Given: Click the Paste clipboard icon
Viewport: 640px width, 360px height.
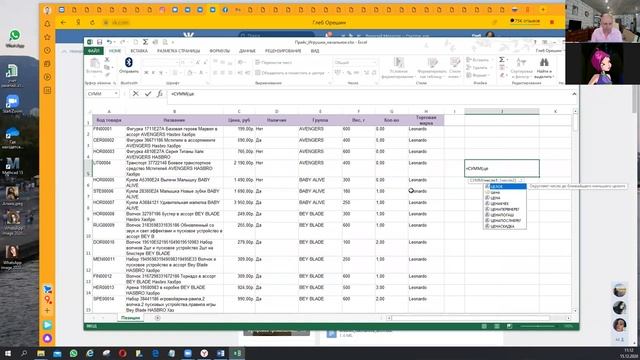Looking at the screenshot, I should pos(94,63).
